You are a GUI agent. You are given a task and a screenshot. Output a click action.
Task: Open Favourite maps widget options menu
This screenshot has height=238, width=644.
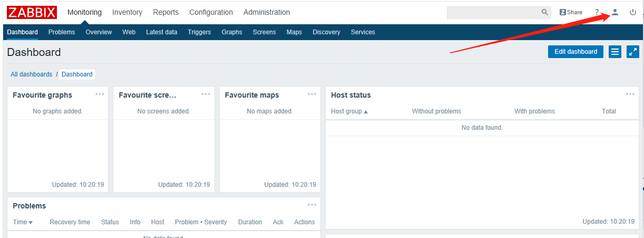312,94
